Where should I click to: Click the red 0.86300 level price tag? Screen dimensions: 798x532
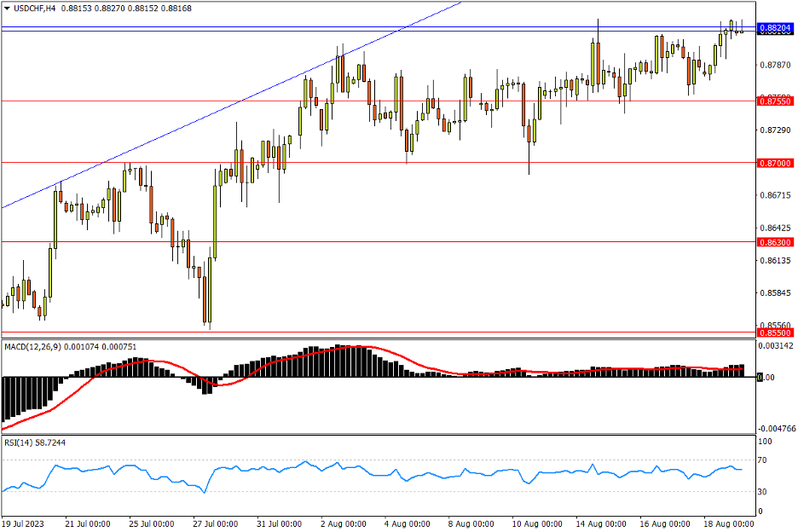point(774,242)
